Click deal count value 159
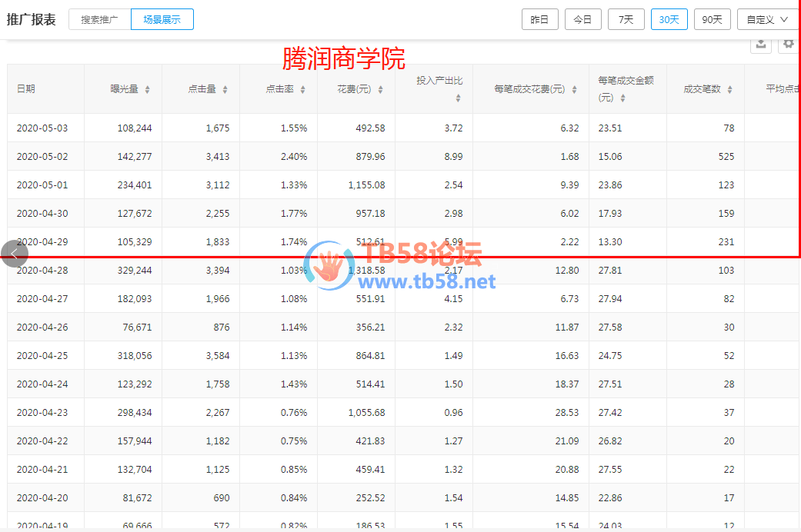Image resolution: width=801 pixels, height=532 pixels. [x=726, y=214]
